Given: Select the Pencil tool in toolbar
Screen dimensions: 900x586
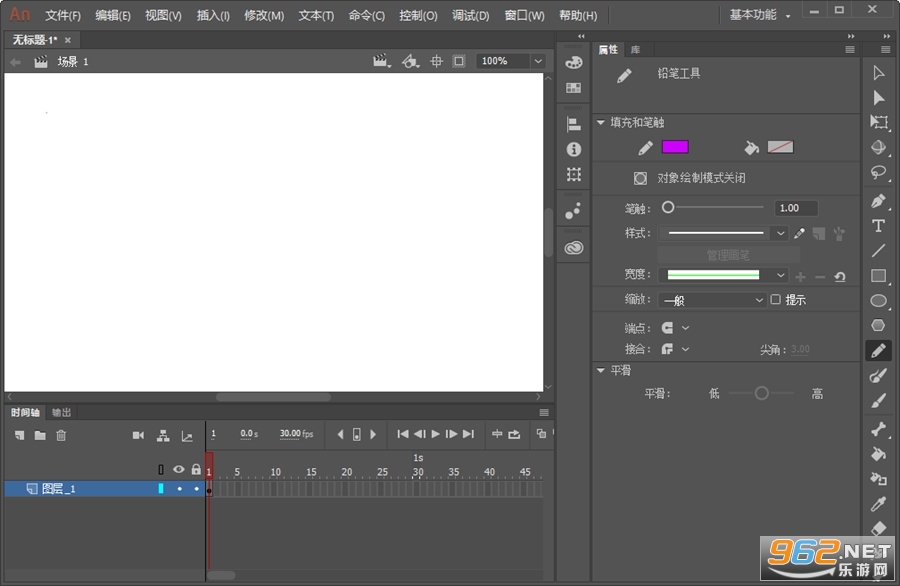Looking at the screenshot, I should tap(878, 351).
